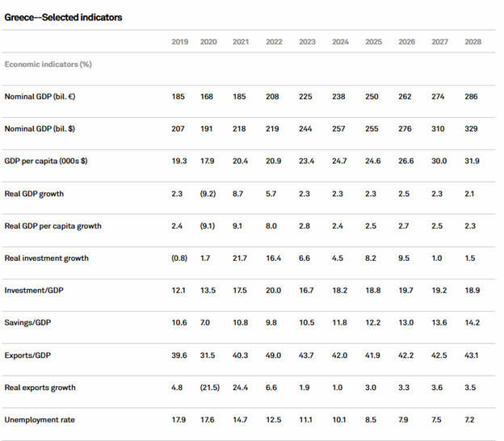The image size is (504, 441).
Task: Click the 2020 Real GDP growth value (9.2)
Action: 208,194
